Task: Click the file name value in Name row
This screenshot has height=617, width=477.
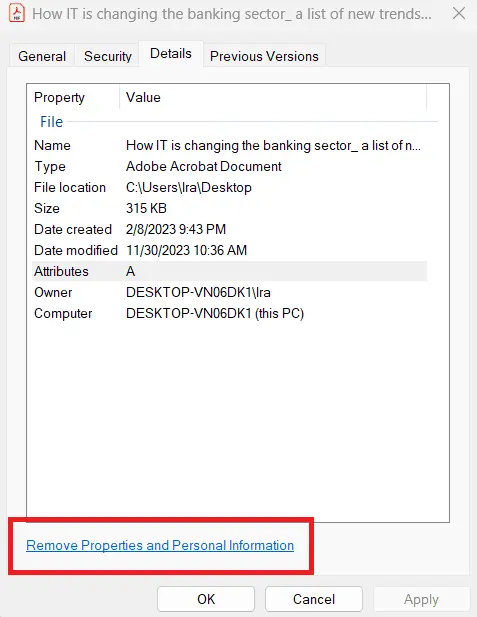Action: (x=273, y=146)
